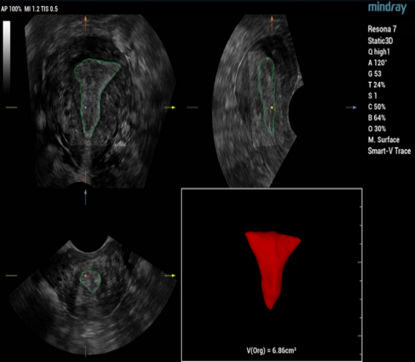Click the Q high1 quality setting

379,52
